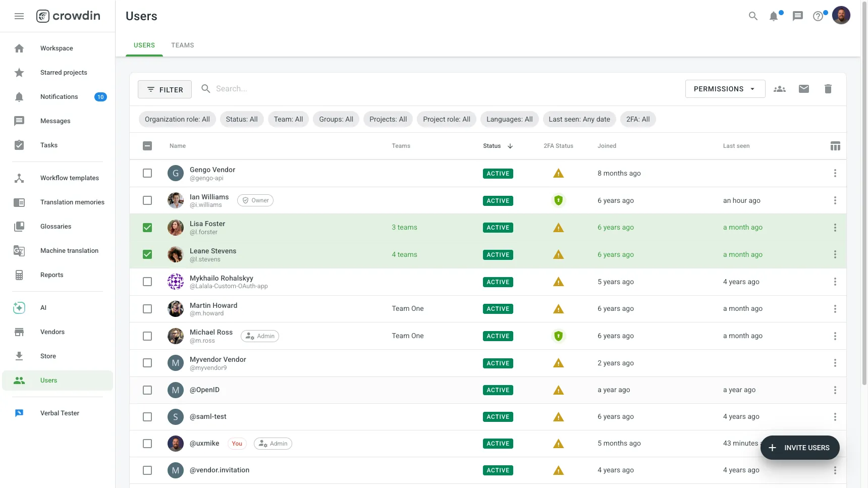
Task: Open three-dot menu for Ian Williams
Action: pyautogui.click(x=835, y=201)
